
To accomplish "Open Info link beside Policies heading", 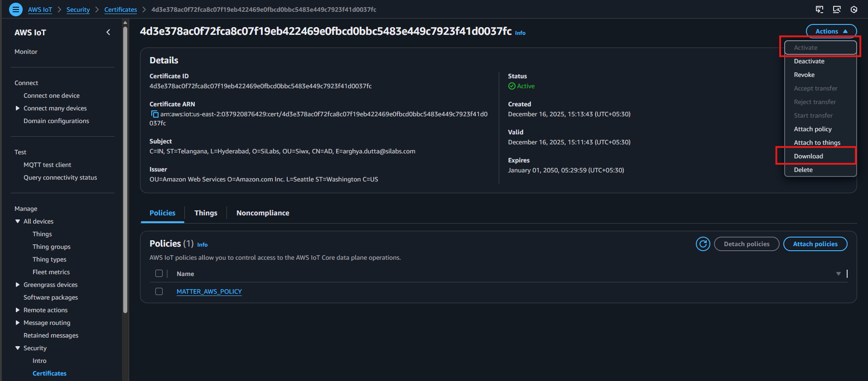I will pos(202,245).
